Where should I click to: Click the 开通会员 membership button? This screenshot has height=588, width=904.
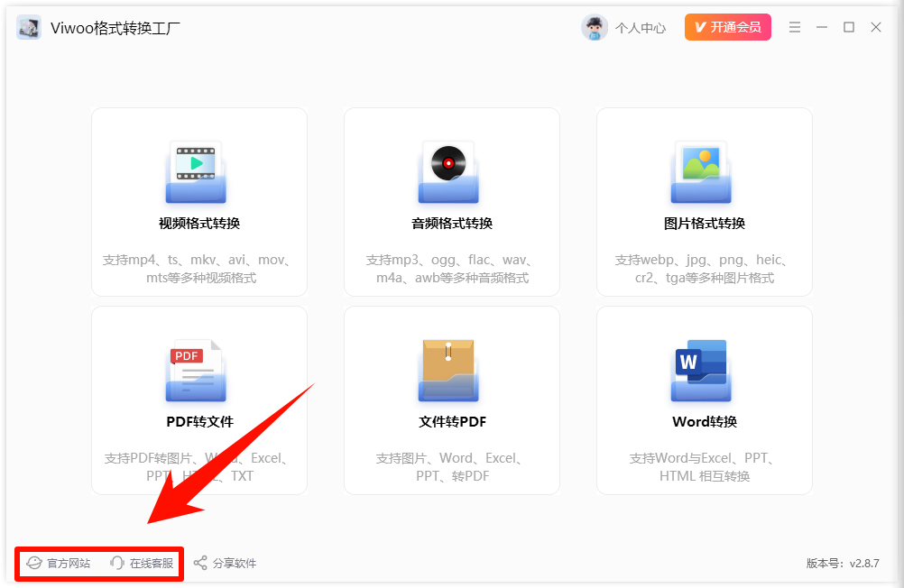[727, 27]
